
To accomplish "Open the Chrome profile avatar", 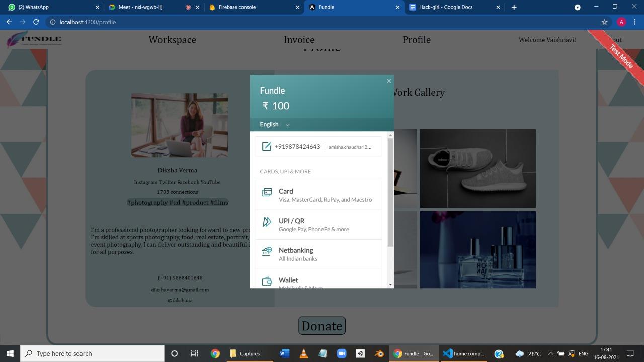I will pos(621,22).
